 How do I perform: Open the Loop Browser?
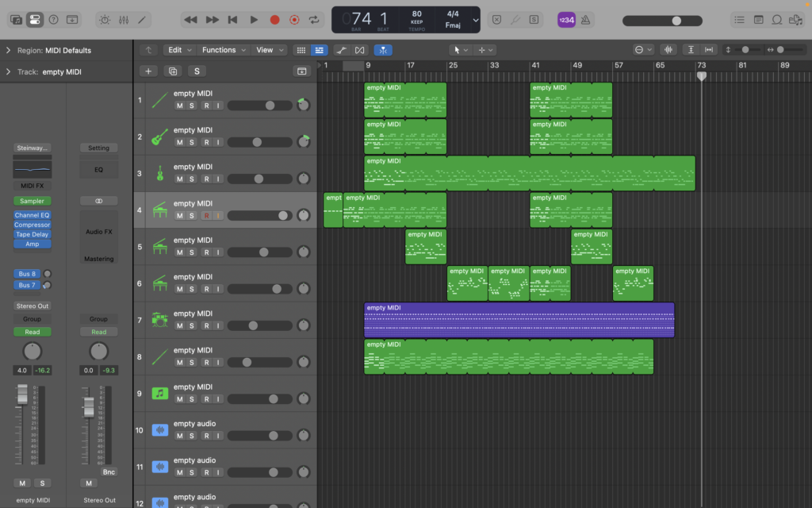(x=778, y=20)
